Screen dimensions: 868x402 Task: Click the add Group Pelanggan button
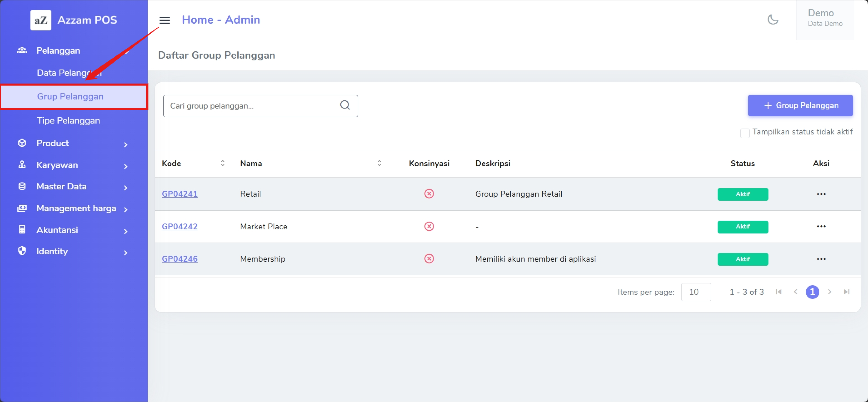[x=800, y=105]
